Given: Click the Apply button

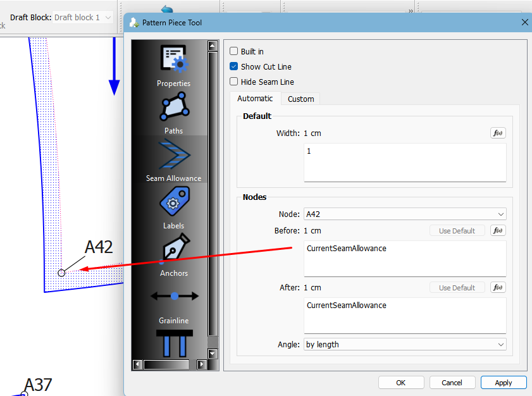Looking at the screenshot, I should pos(503,383).
